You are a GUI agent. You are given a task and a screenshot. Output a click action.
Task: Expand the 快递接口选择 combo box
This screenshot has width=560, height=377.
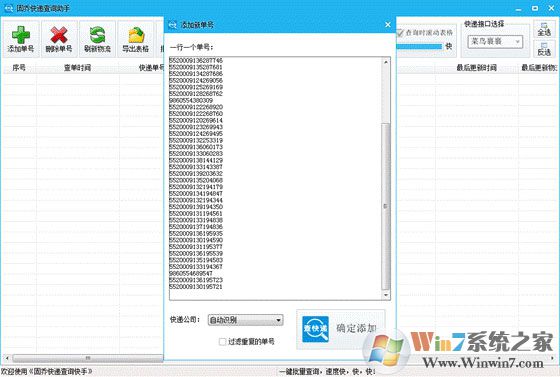pyautogui.click(x=495, y=42)
